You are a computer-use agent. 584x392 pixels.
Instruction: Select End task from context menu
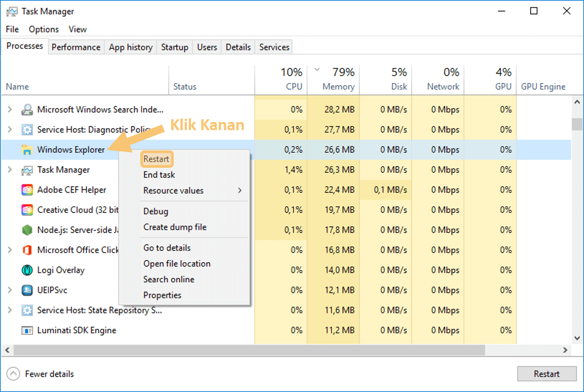pos(159,175)
